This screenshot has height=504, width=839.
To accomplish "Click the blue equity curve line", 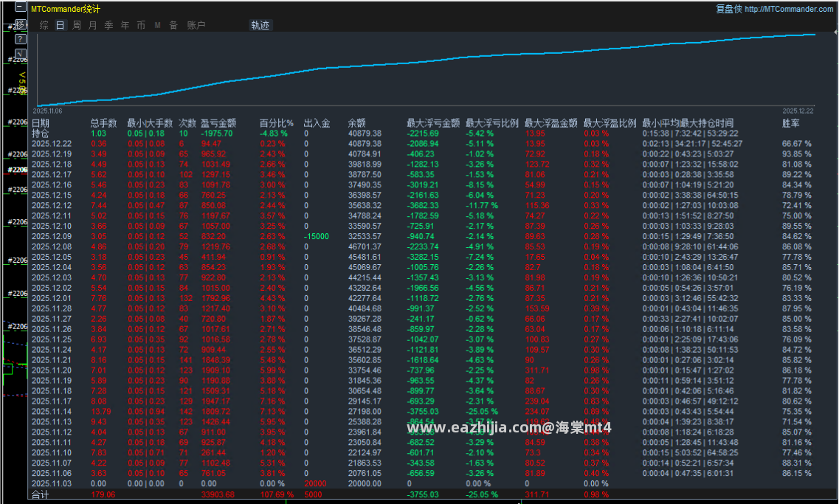I will click(x=426, y=61).
